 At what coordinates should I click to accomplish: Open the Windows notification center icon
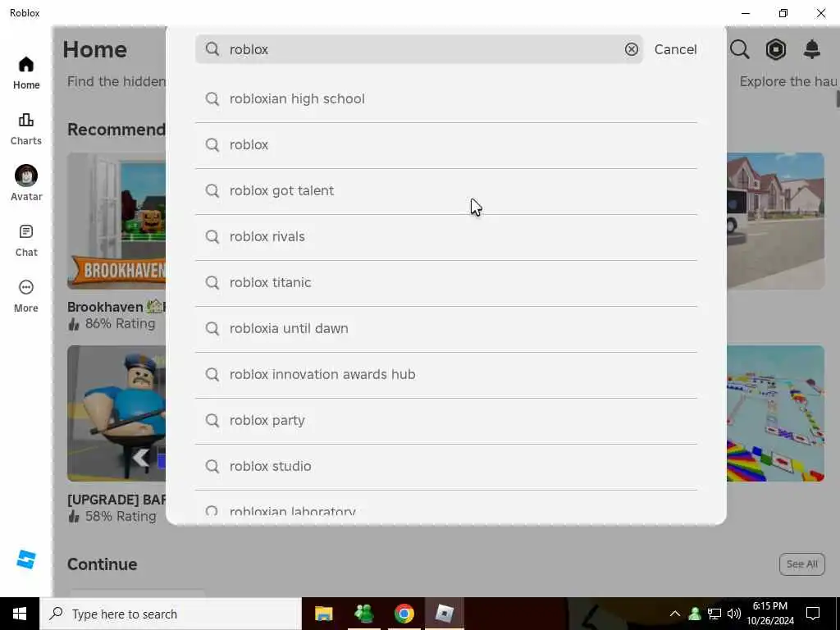(x=813, y=614)
